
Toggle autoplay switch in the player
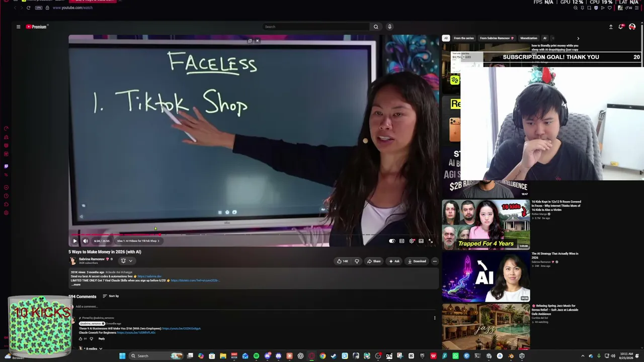[x=392, y=241]
